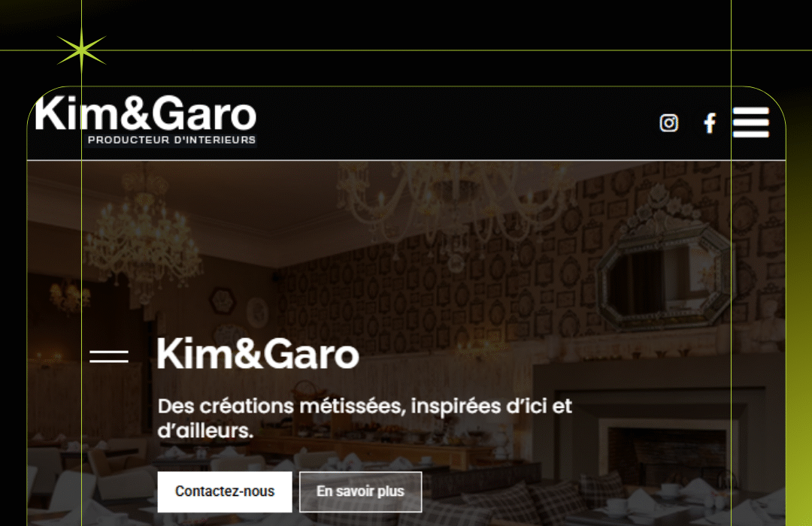Click the "Des créations métissées" subtitle text
The image size is (812, 526).
(365, 418)
